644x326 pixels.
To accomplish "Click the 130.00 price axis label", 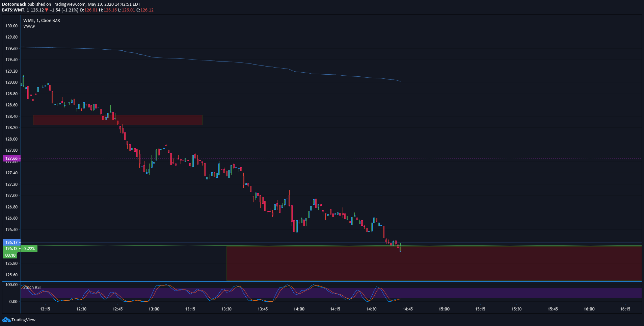I will [x=11, y=26].
